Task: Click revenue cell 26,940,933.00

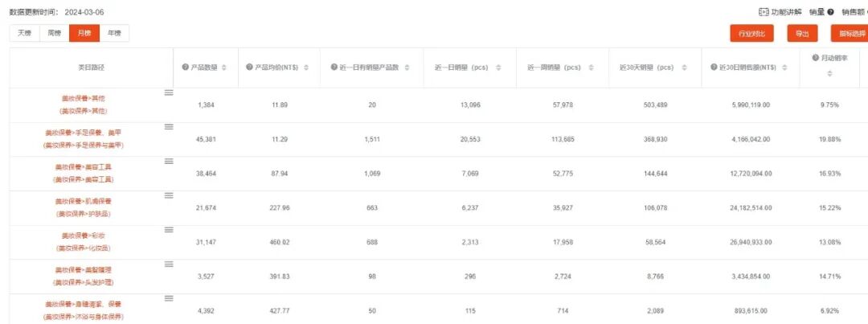Action: pos(751,242)
